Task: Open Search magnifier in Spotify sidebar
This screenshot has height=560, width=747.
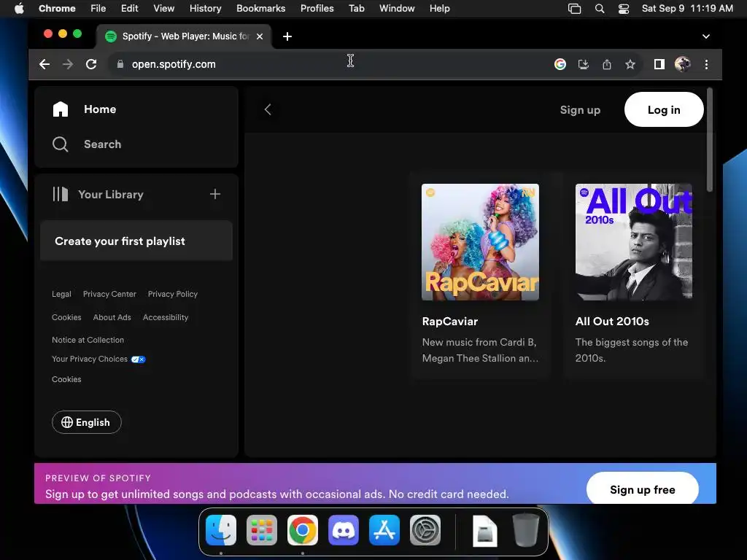Action: click(61, 144)
